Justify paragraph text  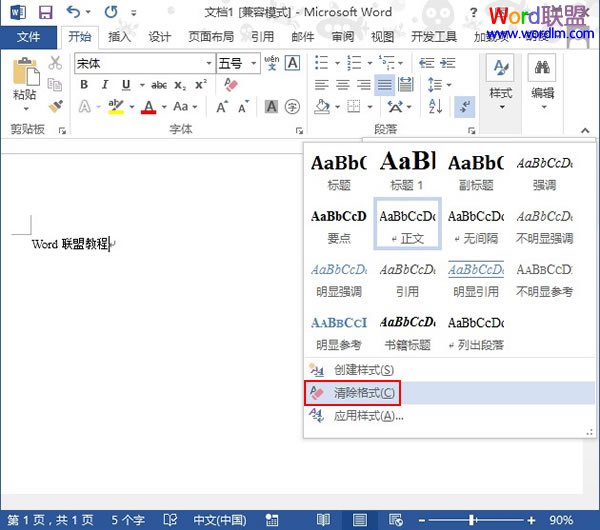tap(385, 85)
